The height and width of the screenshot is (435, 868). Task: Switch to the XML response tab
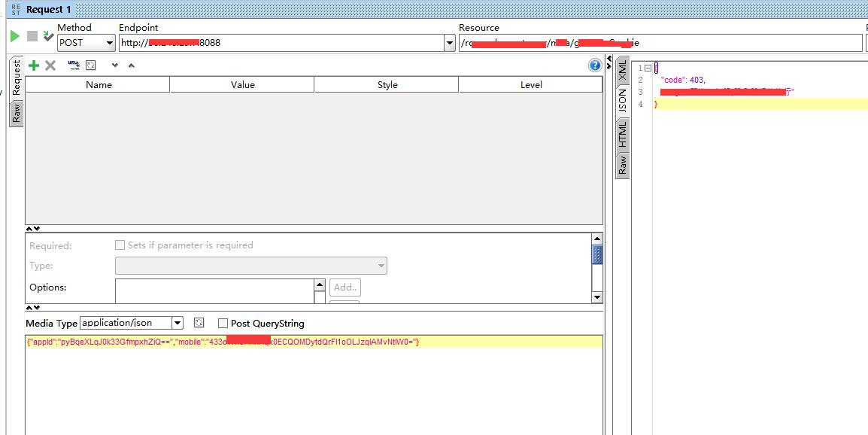click(623, 68)
